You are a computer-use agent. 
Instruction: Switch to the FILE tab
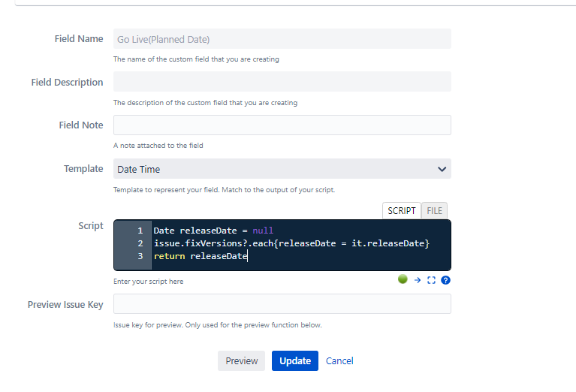click(434, 211)
